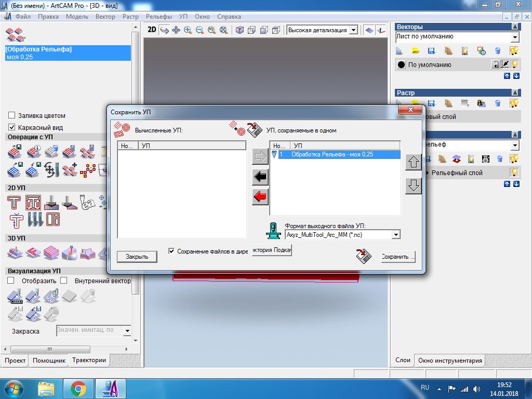Image resolution: width=532 pixels, height=399 pixels.
Task: Open the Рельефы menu
Action: [159, 16]
